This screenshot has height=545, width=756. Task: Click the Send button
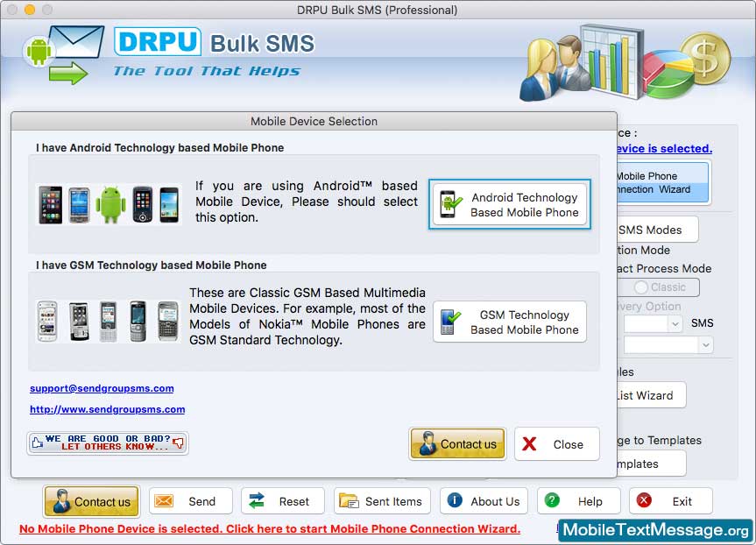click(x=190, y=501)
